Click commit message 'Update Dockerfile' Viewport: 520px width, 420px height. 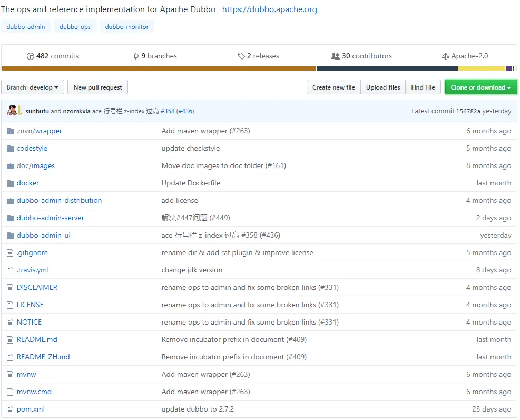(x=191, y=183)
